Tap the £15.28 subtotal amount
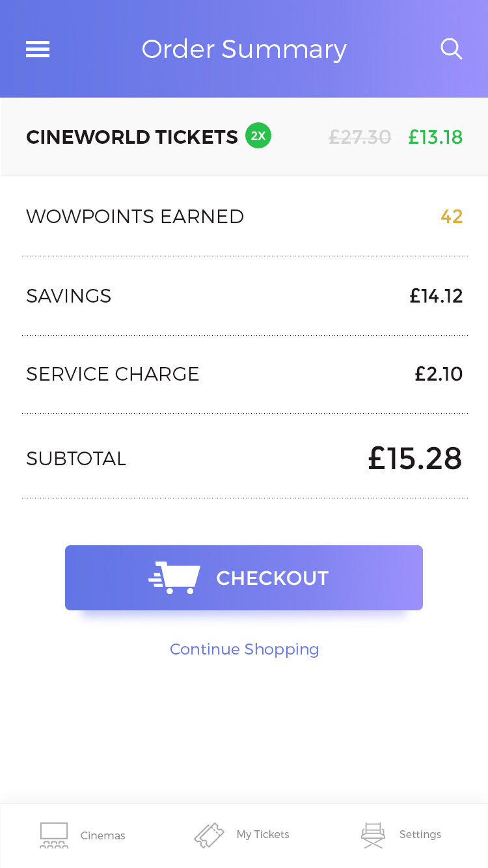Image resolution: width=488 pixels, height=868 pixels. 415,459
